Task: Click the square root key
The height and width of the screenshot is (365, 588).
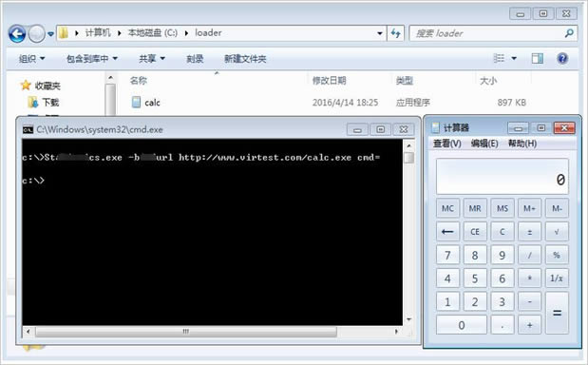Action: pyautogui.click(x=557, y=232)
